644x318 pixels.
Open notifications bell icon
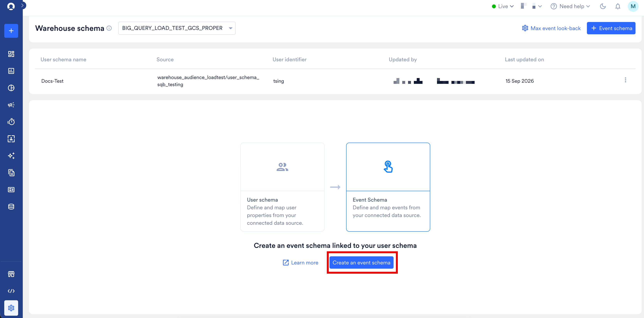tap(618, 6)
